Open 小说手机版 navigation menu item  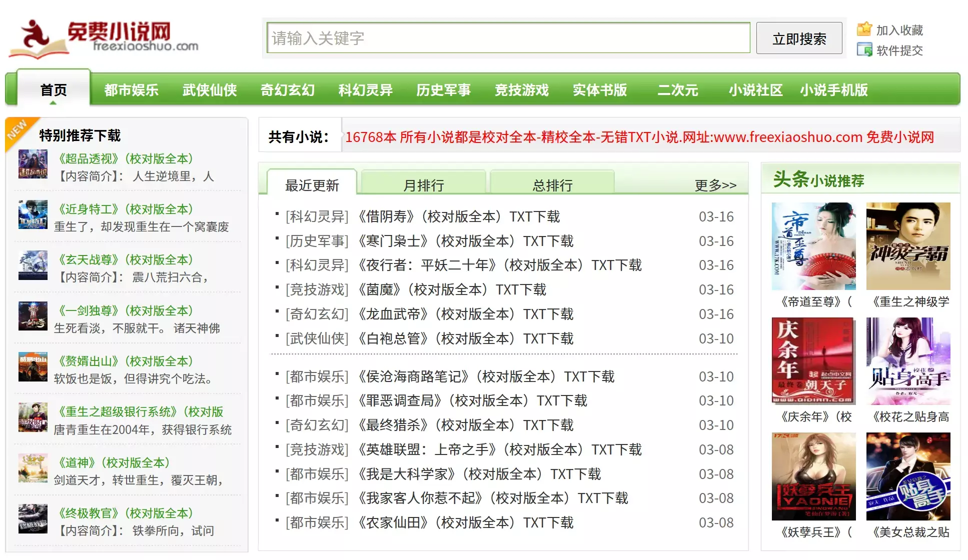pos(833,90)
